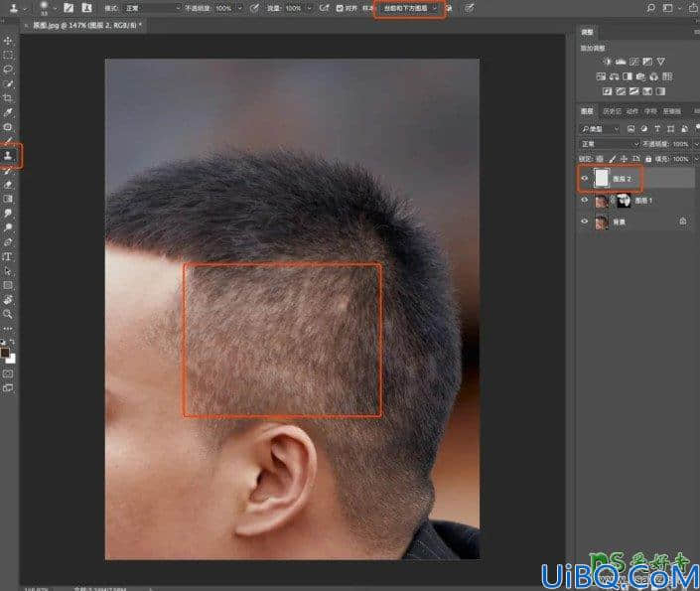700x591 pixels.
Task: Add Brightness/Contrast adjustment
Action: pos(607,62)
